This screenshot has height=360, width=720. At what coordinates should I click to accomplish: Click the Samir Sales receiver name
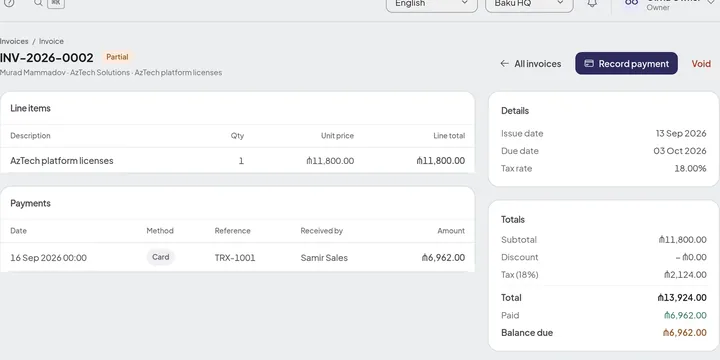coord(324,258)
